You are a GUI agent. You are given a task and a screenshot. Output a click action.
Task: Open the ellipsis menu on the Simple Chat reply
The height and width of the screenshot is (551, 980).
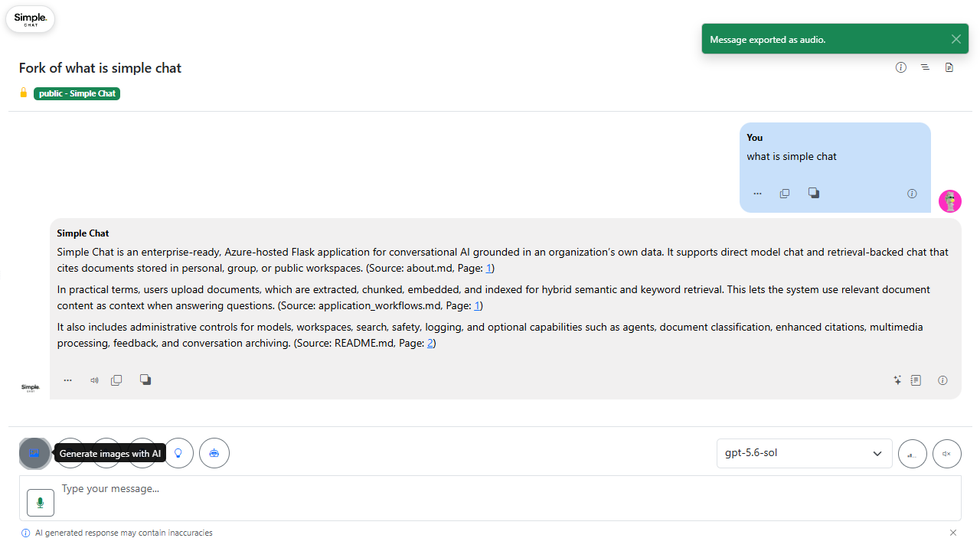pos(68,380)
